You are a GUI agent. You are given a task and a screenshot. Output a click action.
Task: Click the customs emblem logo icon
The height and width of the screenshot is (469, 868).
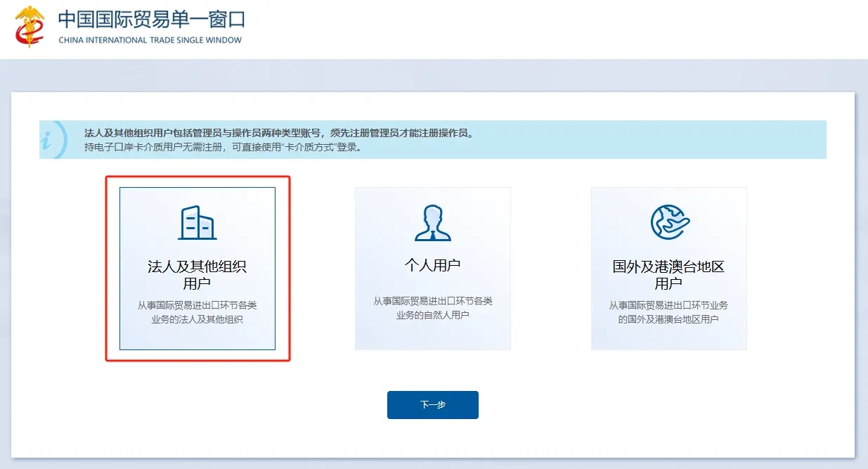tap(30, 26)
